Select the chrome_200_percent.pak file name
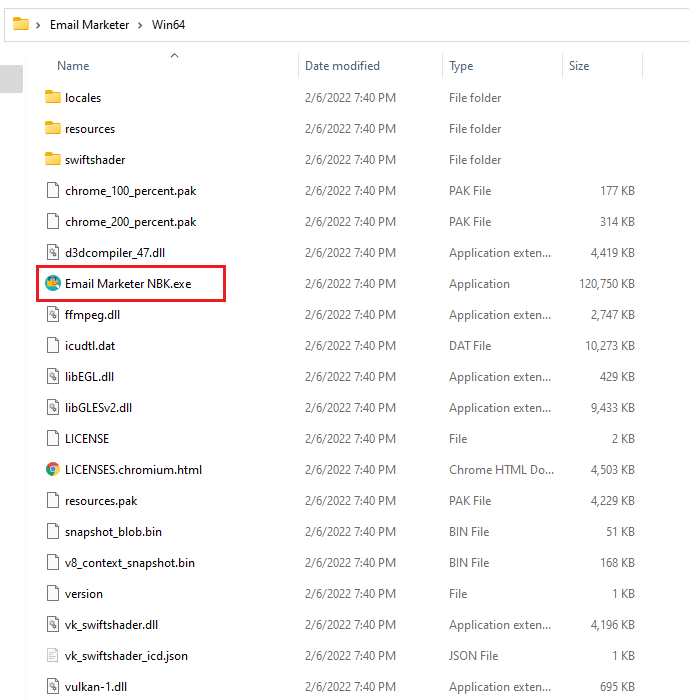 [130, 222]
